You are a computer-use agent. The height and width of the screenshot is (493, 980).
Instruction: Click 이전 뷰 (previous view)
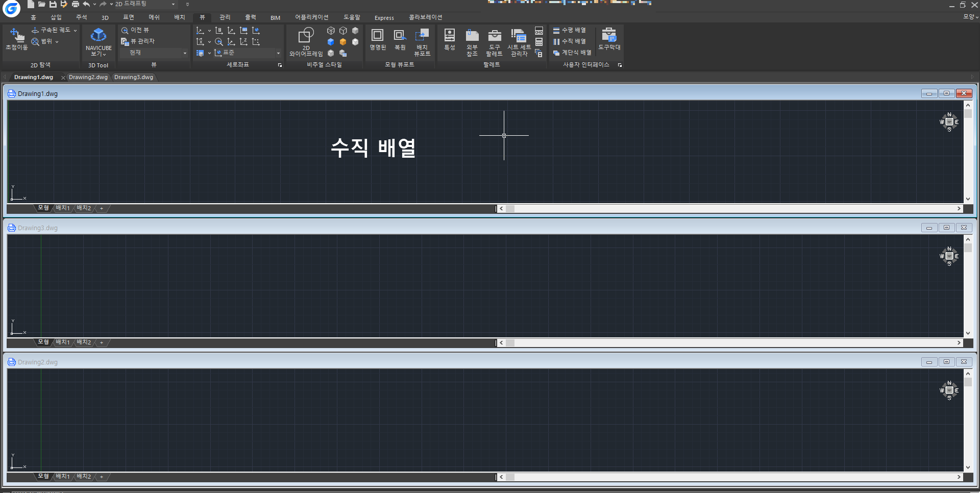[135, 30]
